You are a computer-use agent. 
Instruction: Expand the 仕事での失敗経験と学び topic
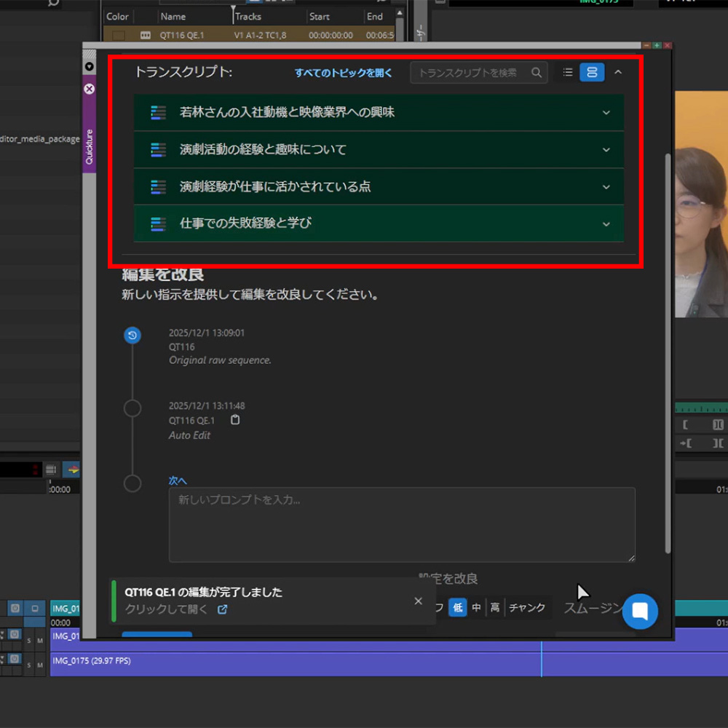pos(606,223)
